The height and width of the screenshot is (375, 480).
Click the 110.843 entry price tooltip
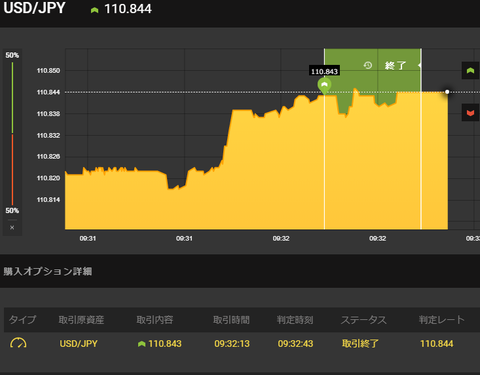(x=324, y=71)
